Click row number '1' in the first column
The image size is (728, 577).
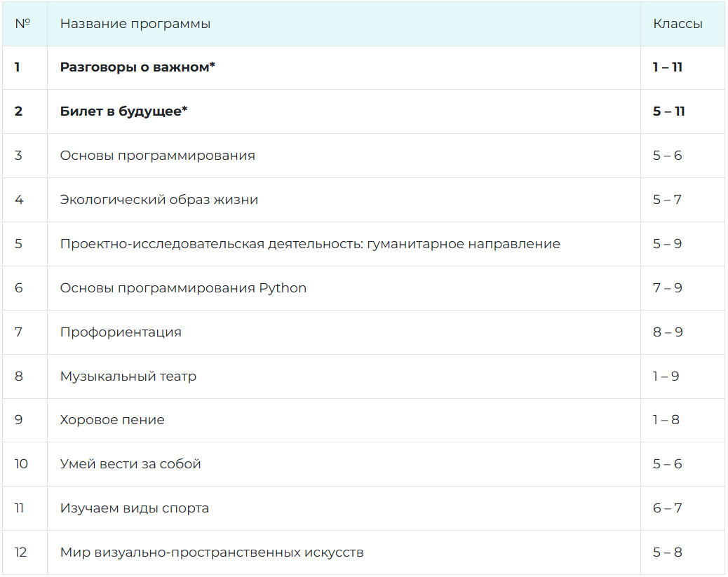[17, 67]
